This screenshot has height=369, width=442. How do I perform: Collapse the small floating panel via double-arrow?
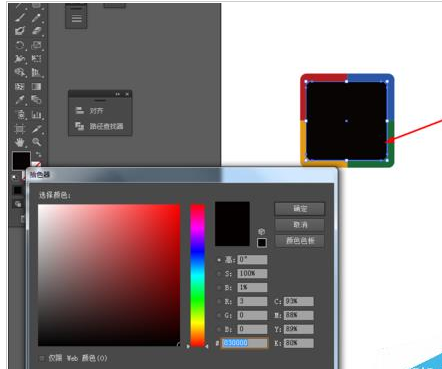pyautogui.click(x=118, y=94)
